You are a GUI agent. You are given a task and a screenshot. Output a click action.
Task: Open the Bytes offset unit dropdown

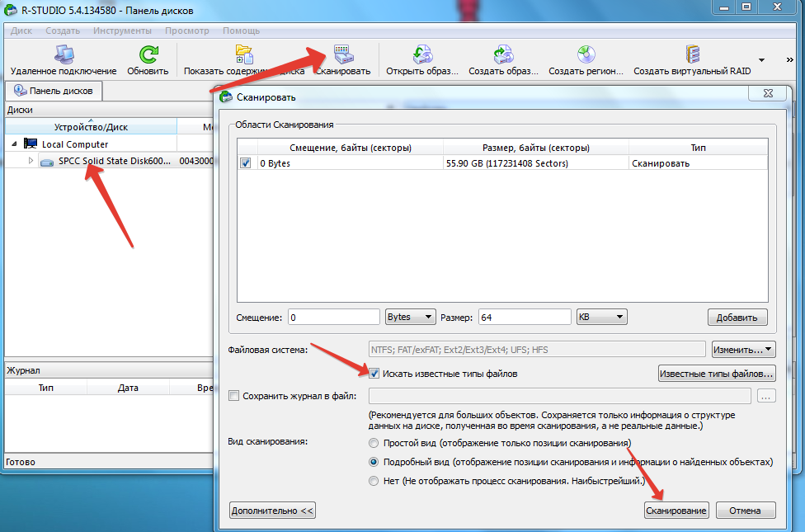[410, 317]
